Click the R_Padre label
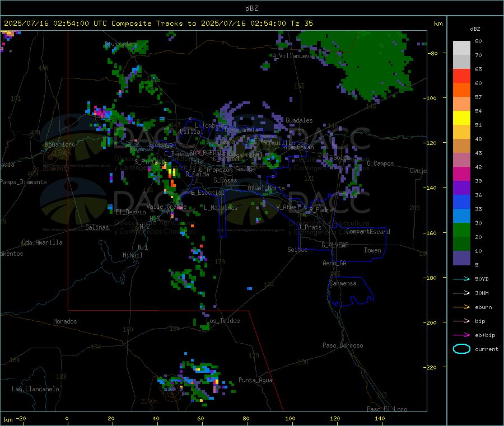 click(x=320, y=210)
